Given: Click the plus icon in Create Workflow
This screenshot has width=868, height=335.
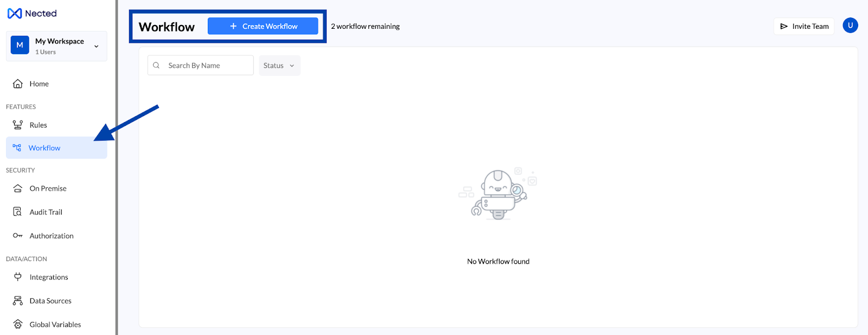Looking at the screenshot, I should click(233, 26).
